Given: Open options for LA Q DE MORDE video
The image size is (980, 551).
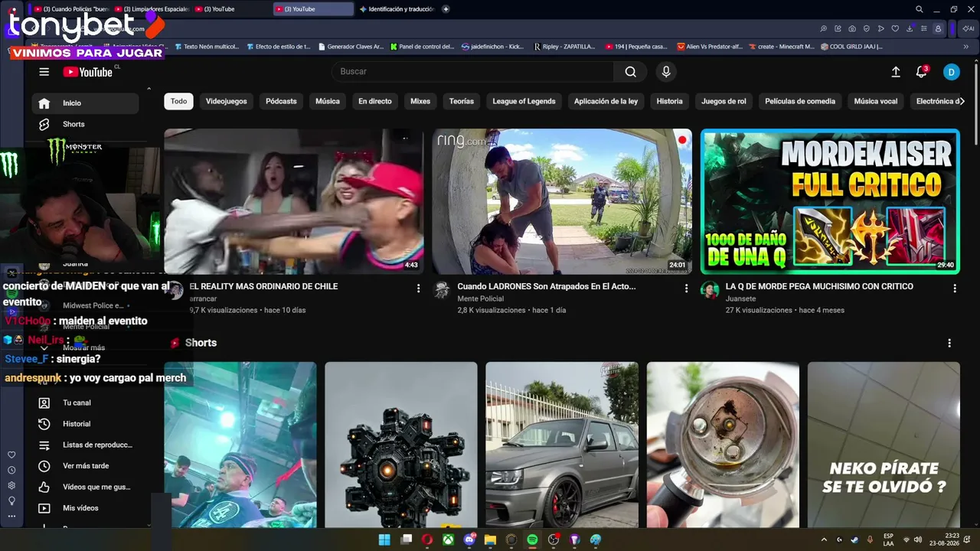Looking at the screenshot, I should (954, 289).
